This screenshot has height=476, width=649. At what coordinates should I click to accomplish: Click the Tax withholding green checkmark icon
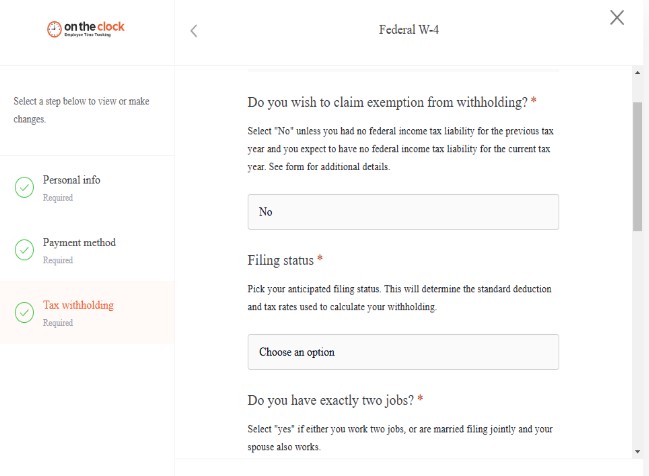[x=24, y=313]
